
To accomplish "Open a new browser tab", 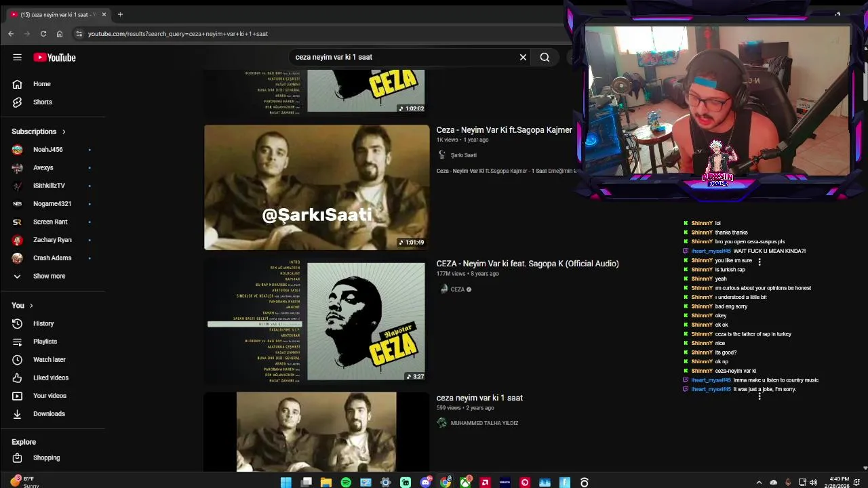I will point(120,14).
